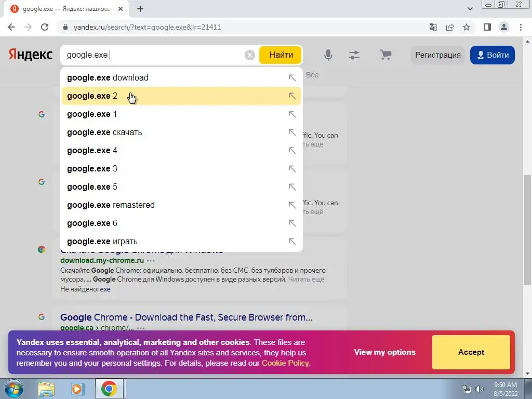This screenshot has width=532, height=399.
Task: Open the download.my-chrome.ru link
Action: click(x=102, y=260)
